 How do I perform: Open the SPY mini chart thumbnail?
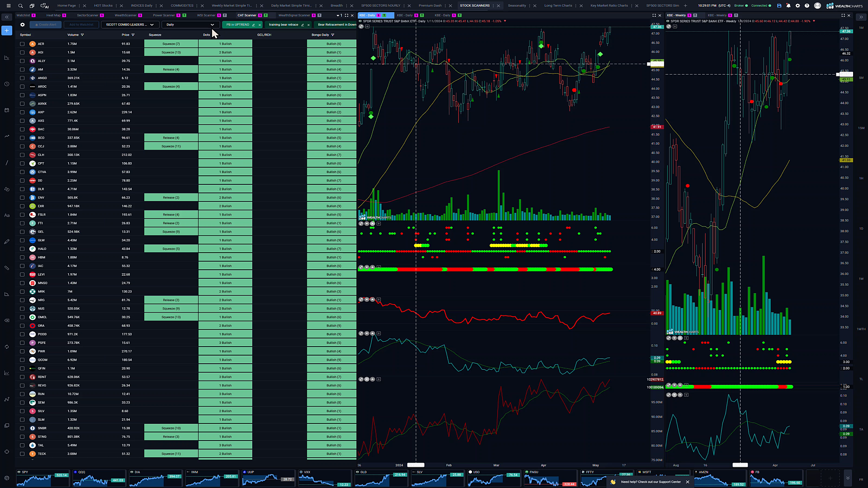click(43, 478)
